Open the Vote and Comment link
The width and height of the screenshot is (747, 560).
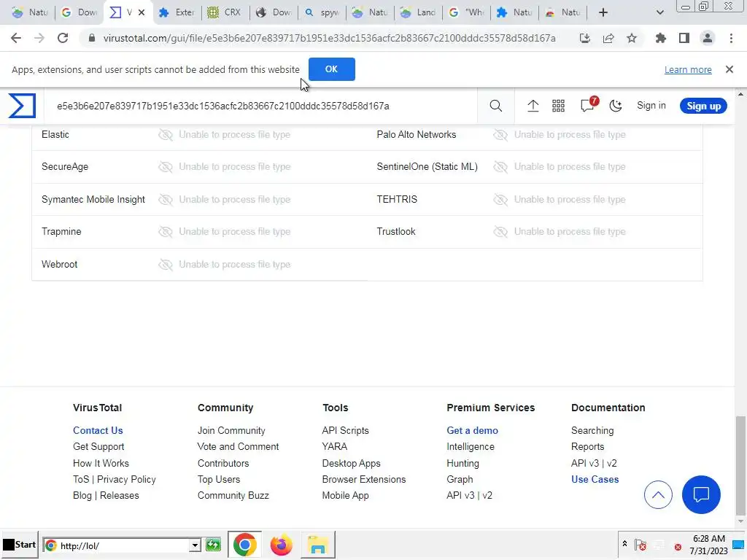[x=238, y=447]
